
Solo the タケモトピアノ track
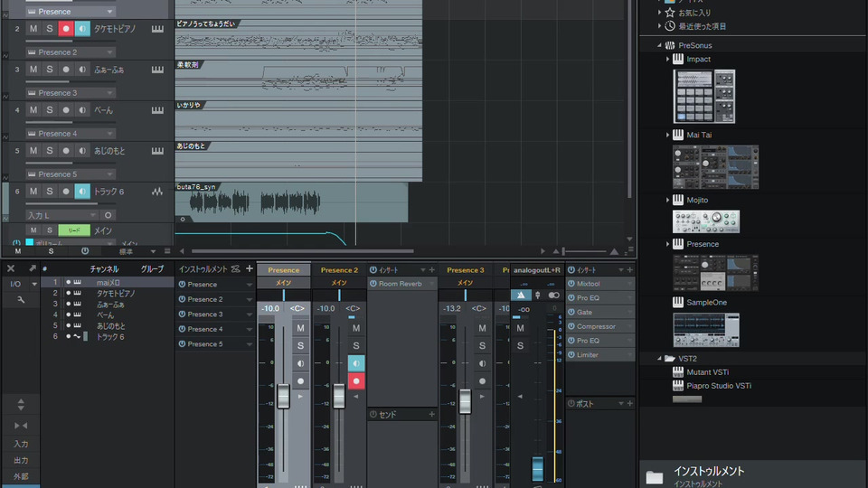[x=49, y=29]
